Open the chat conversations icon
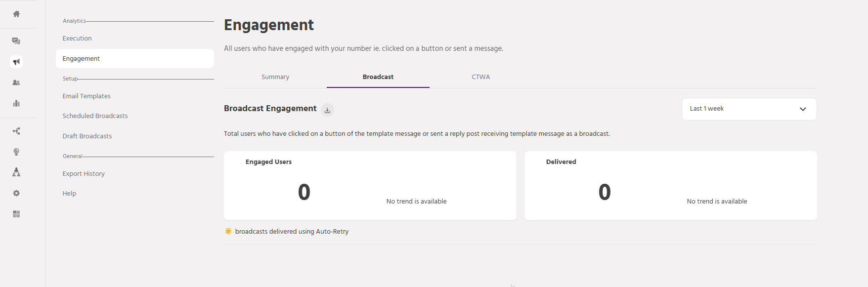This screenshot has width=868, height=287. 16,41
